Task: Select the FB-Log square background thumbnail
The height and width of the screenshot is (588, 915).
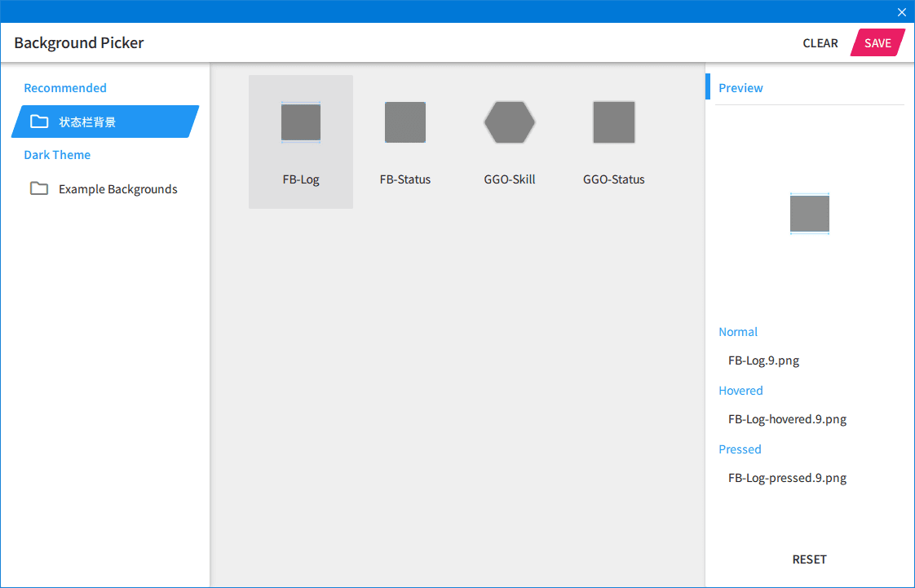Action: coord(301,122)
